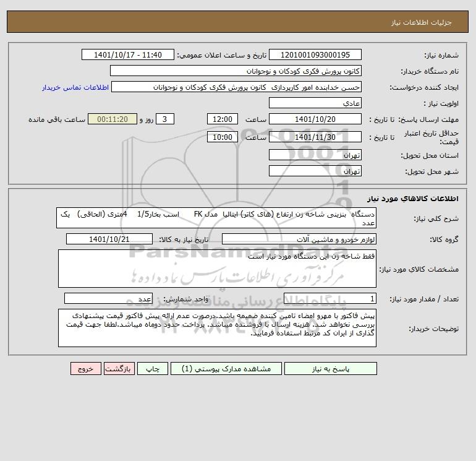This screenshot has height=461, width=476.
Task: Click the تاریخ نیاز به کالا label
Action: pos(184,239)
